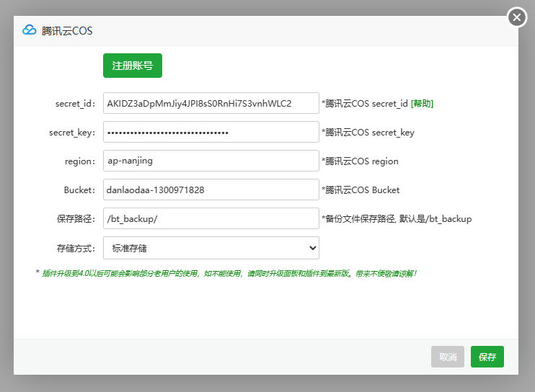Click into the region field showing ap-nanjing

(x=211, y=161)
